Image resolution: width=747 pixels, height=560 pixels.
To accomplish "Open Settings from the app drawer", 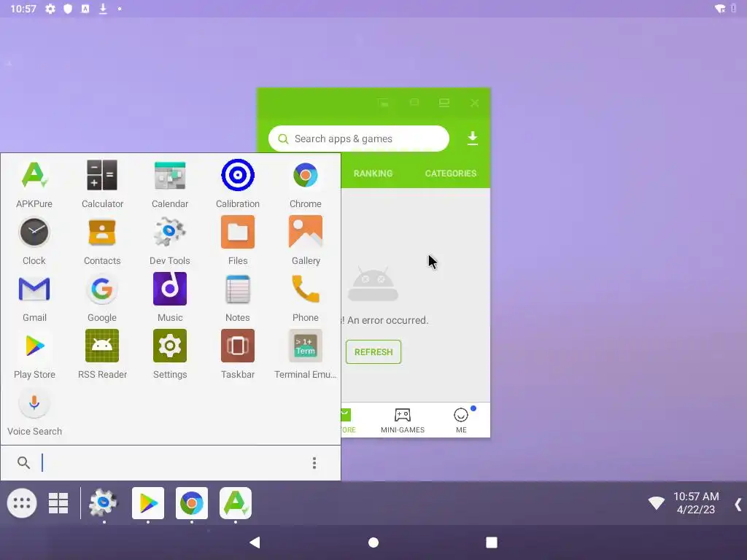I will tap(170, 355).
